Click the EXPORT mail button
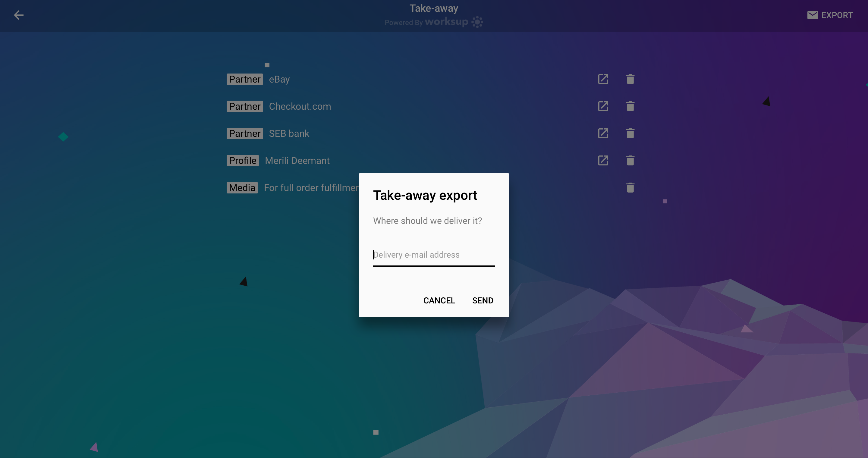This screenshot has height=458, width=868. pyautogui.click(x=830, y=15)
